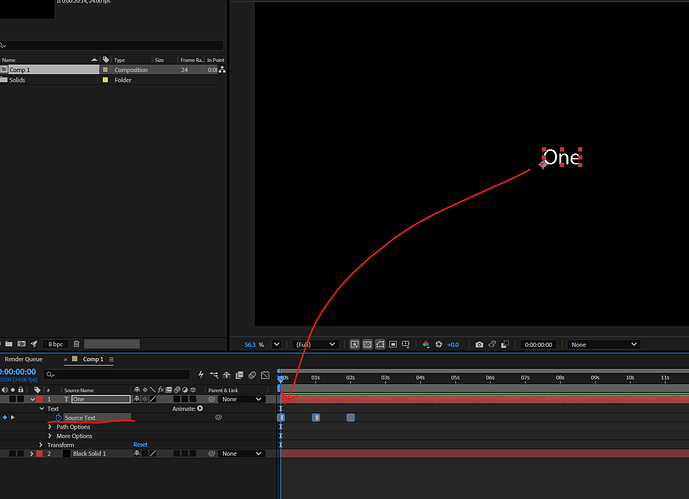Select the Comp 1 timeline tab
Image resolution: width=689 pixels, height=499 pixels.
click(93, 359)
